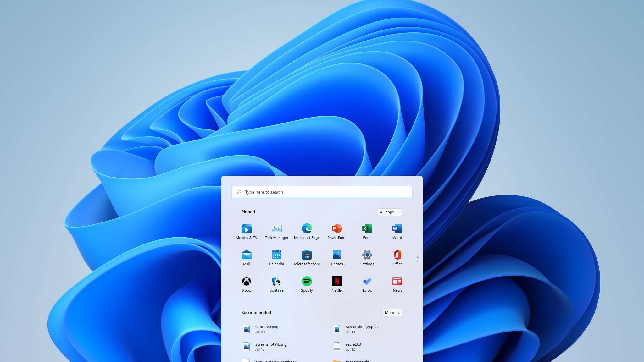Go to next pinned apps page dots
Screen dimensions: 644x362
[417, 259]
